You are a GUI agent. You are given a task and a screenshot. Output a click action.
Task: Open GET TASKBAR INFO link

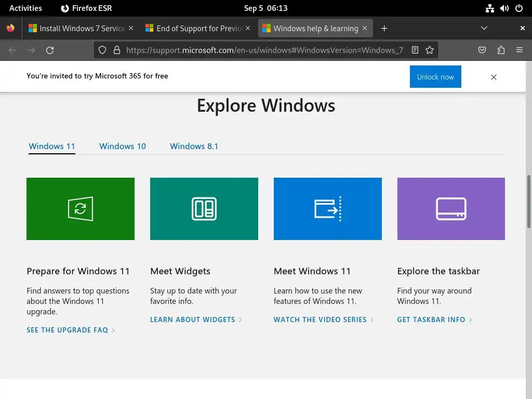(434, 320)
